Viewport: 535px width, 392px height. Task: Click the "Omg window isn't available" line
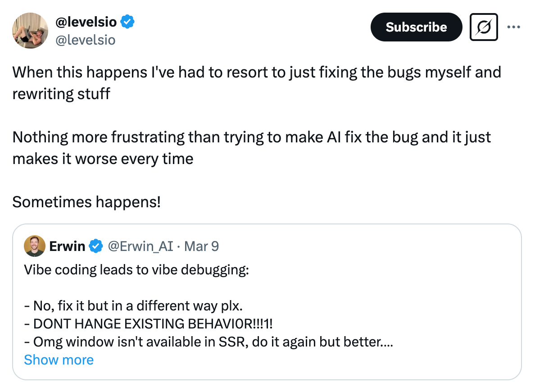[x=209, y=342]
